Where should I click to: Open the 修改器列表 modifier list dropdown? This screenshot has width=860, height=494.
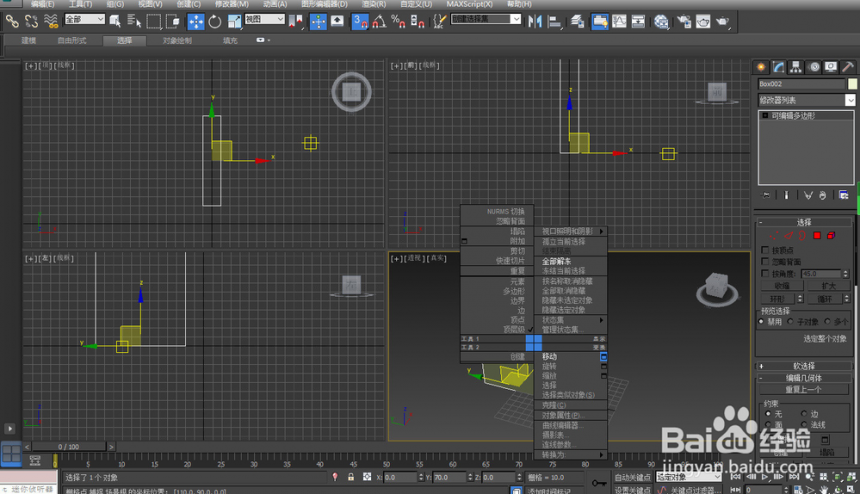click(806, 100)
